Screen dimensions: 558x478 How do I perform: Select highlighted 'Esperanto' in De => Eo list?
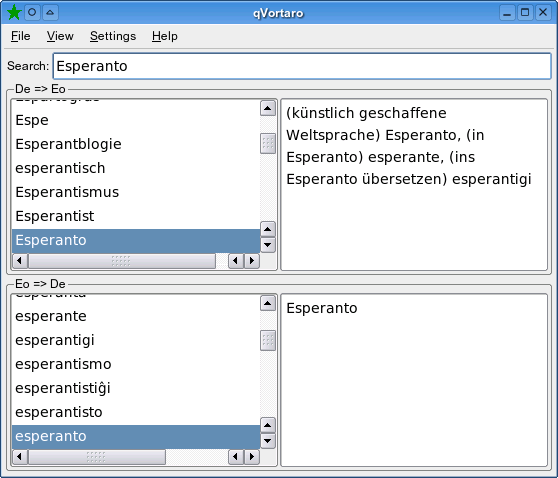click(136, 241)
